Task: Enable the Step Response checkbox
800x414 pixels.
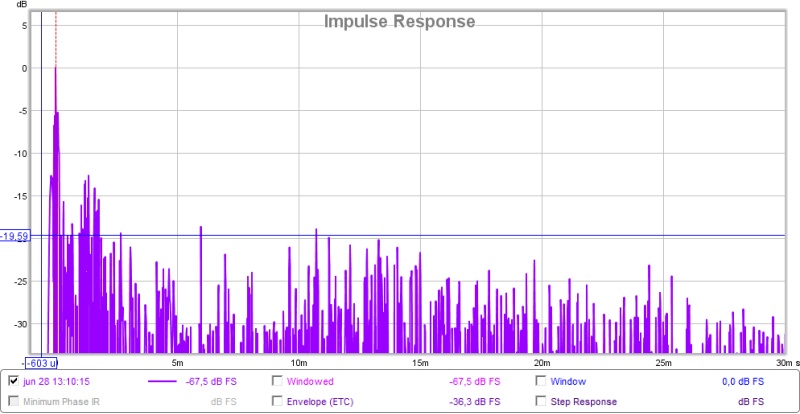Action: (541, 401)
